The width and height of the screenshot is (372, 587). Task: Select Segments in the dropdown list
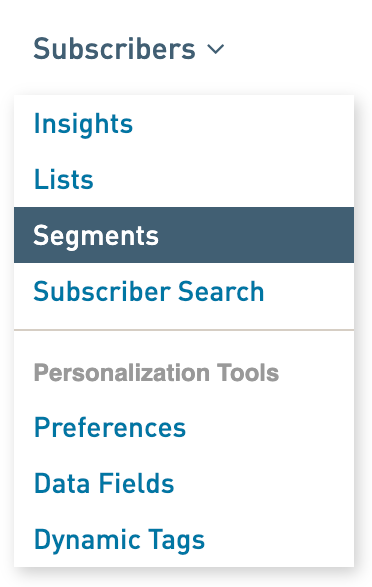click(x=184, y=235)
